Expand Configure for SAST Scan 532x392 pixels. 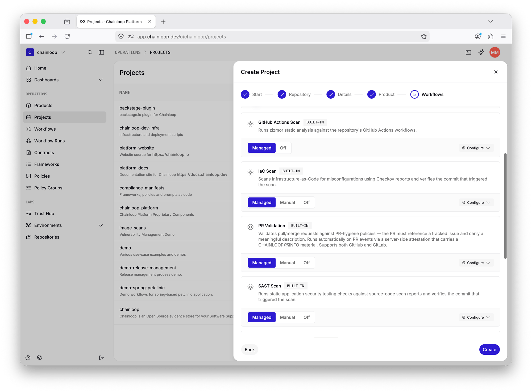coord(476,317)
